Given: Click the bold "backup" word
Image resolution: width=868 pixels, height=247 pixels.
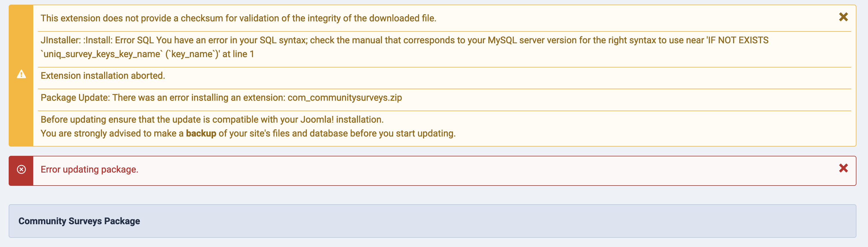Looking at the screenshot, I should point(201,133).
